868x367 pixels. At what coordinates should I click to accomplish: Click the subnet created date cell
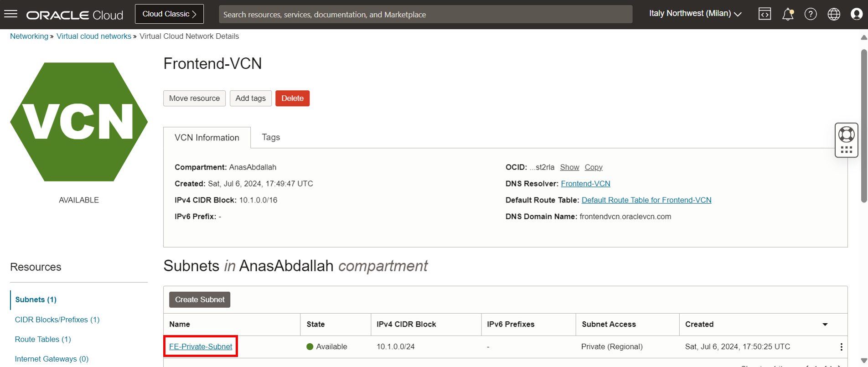pos(738,347)
